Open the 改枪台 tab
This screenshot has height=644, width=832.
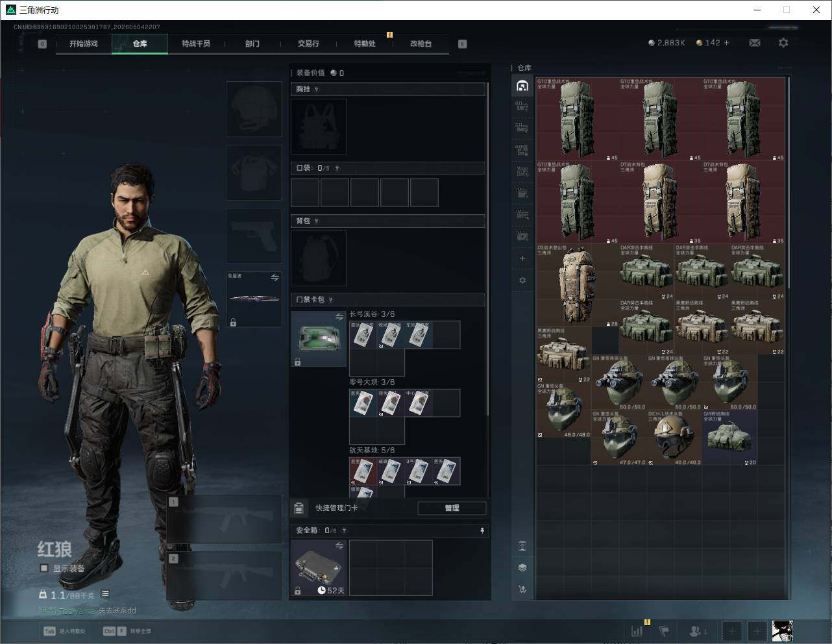pyautogui.click(x=421, y=43)
